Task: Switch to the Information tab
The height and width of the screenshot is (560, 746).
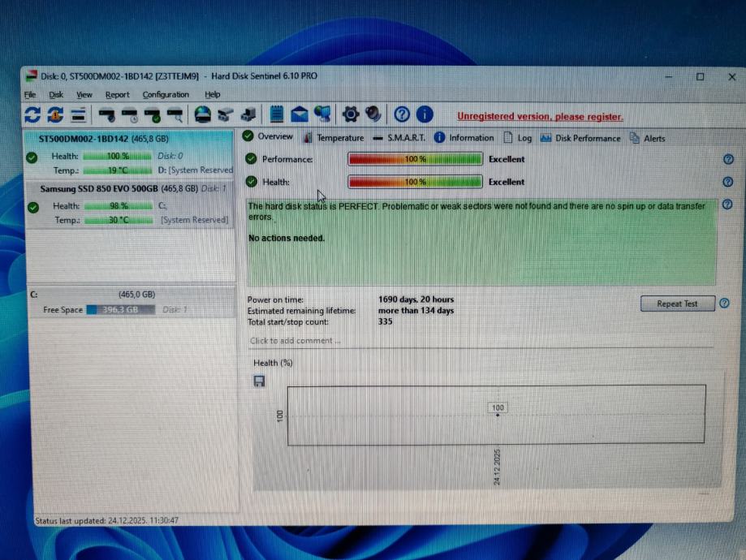Action: pos(464,138)
